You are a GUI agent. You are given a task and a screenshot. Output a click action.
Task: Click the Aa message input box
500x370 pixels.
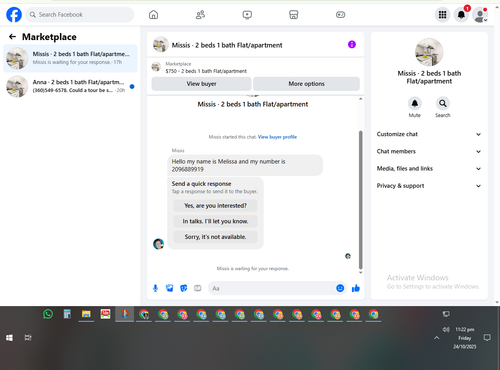tap(272, 288)
